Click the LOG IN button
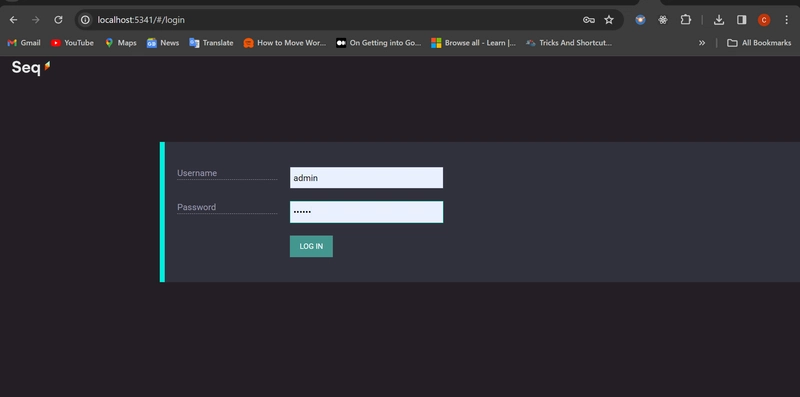800x397 pixels. [311, 246]
